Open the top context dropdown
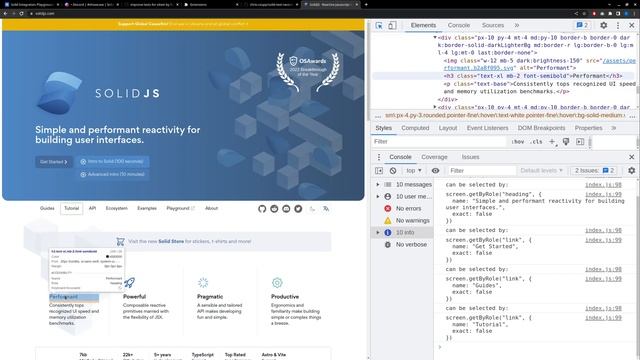The height and width of the screenshot is (360, 640). tap(413, 171)
